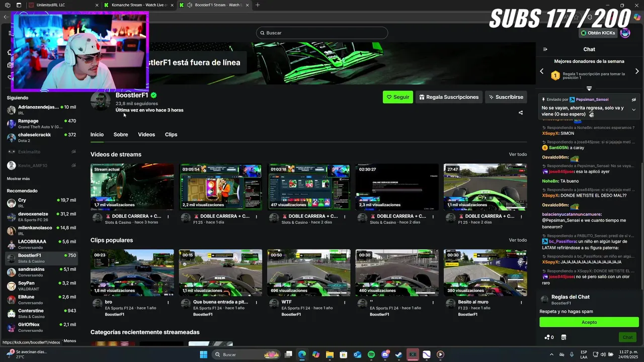Collapse the weekly donors leaderboard handle
The height and width of the screenshot is (362, 644).
pos(589,88)
